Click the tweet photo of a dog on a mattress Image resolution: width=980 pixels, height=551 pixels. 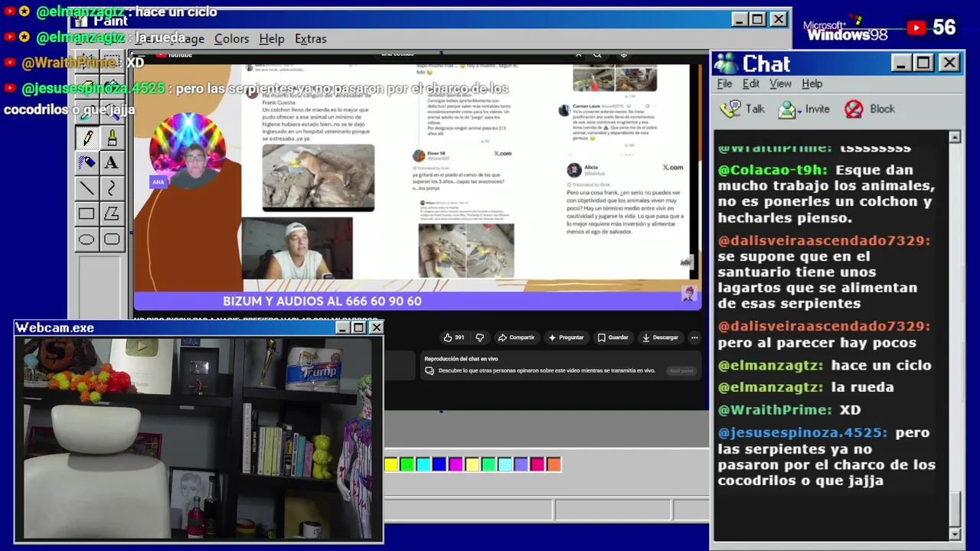point(318,178)
